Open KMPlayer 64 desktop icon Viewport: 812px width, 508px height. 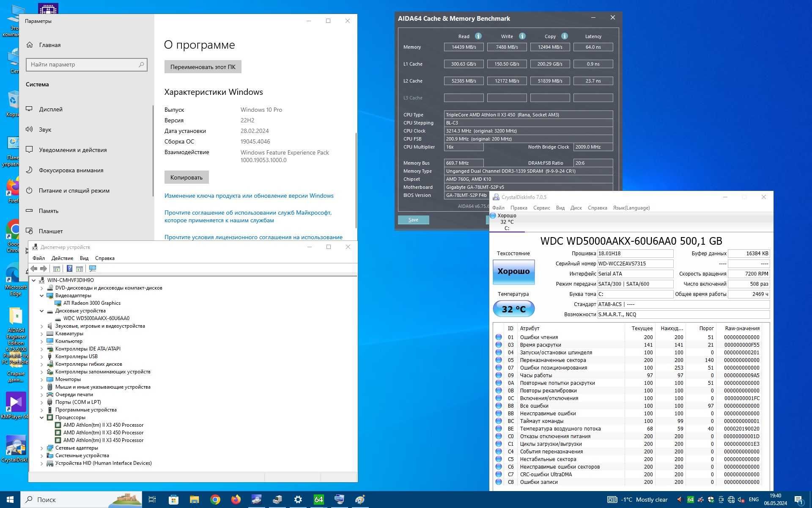pos(15,405)
